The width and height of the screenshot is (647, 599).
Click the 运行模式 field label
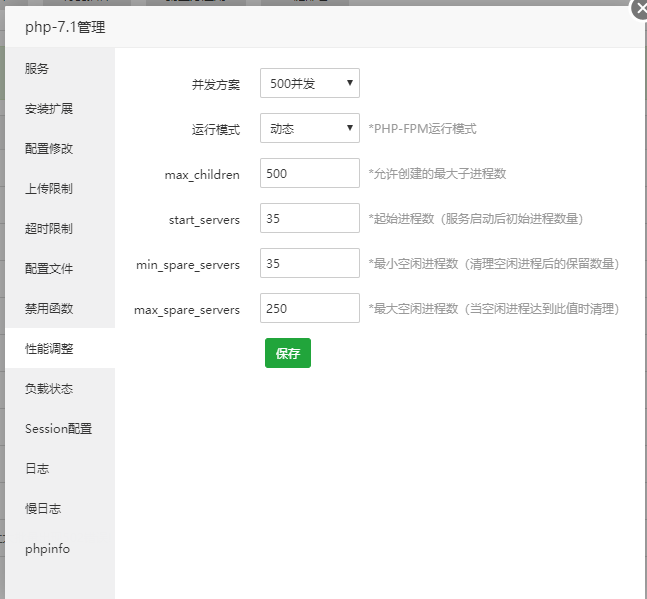(x=215, y=130)
